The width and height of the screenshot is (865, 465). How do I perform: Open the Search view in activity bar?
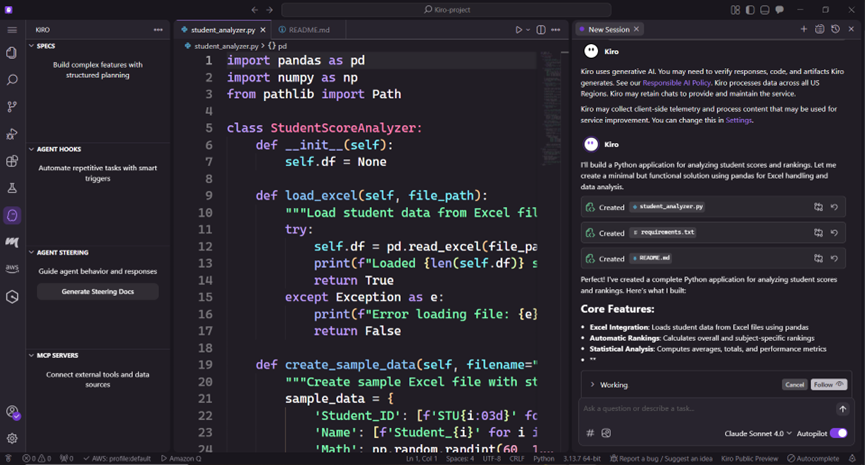coord(12,80)
